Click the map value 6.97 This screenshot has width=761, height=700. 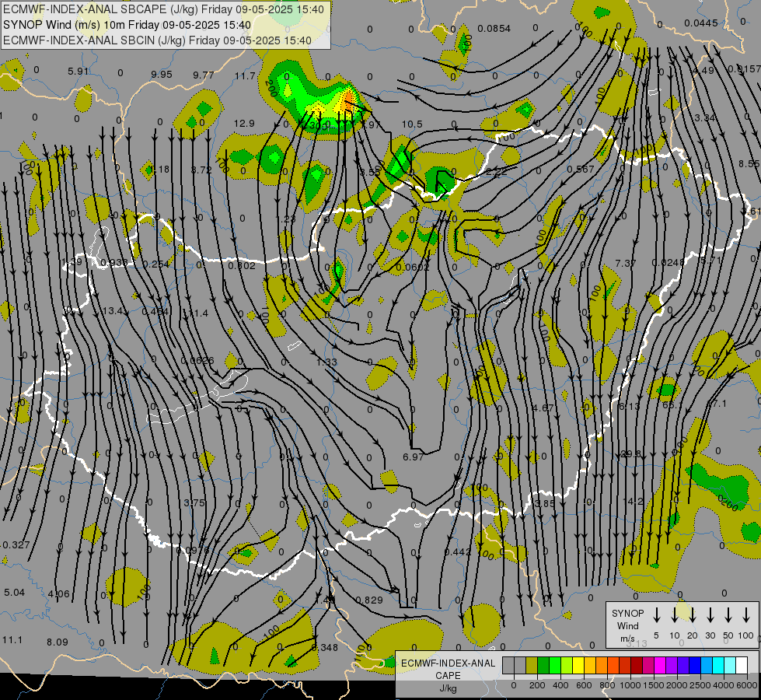[x=413, y=457]
